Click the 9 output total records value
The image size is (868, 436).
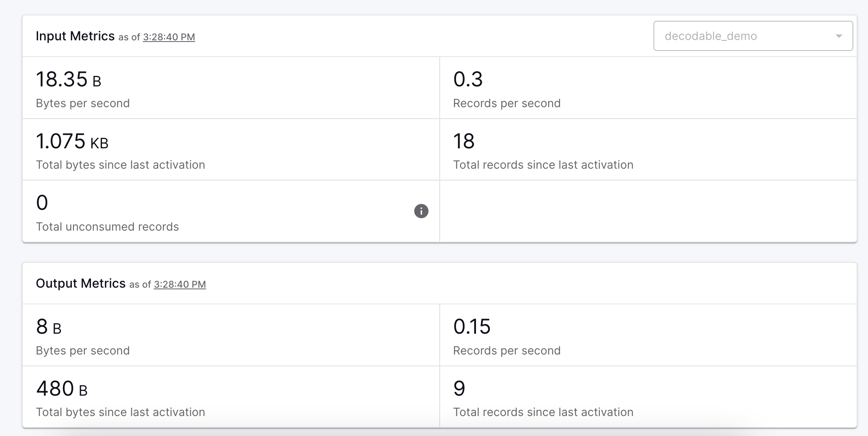point(459,389)
